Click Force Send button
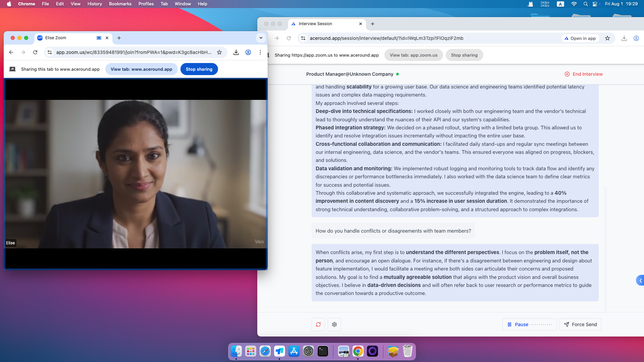The height and width of the screenshot is (362, 644). click(580, 324)
